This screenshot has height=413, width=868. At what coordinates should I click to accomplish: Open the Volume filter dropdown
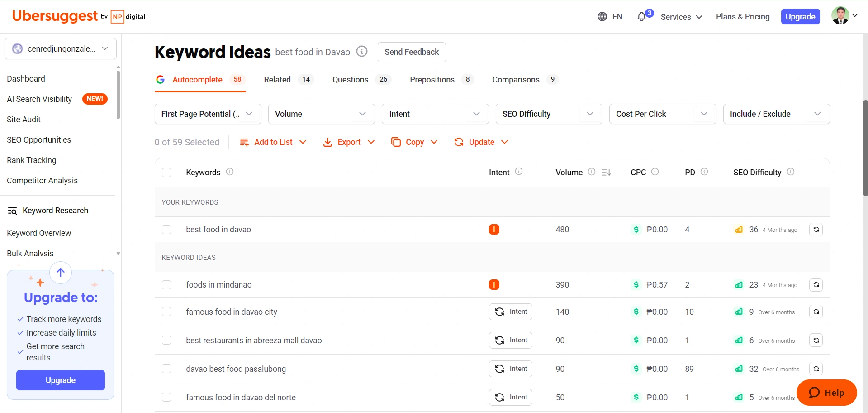(x=321, y=114)
